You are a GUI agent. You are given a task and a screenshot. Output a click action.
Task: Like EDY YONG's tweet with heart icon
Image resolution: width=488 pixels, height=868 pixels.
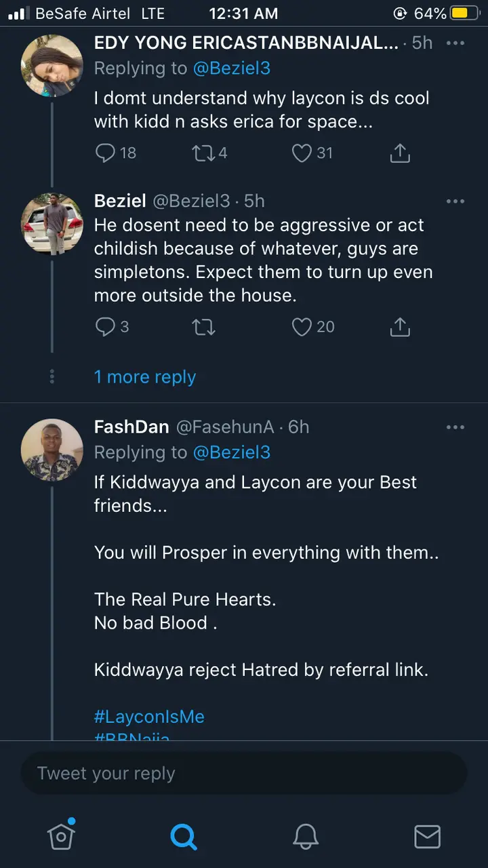302,153
